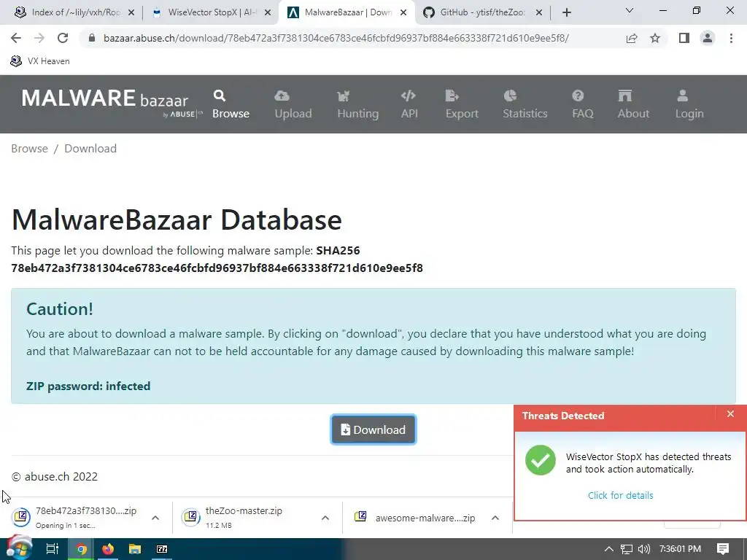
Task: Open a new browser tab
Action: coord(566,12)
